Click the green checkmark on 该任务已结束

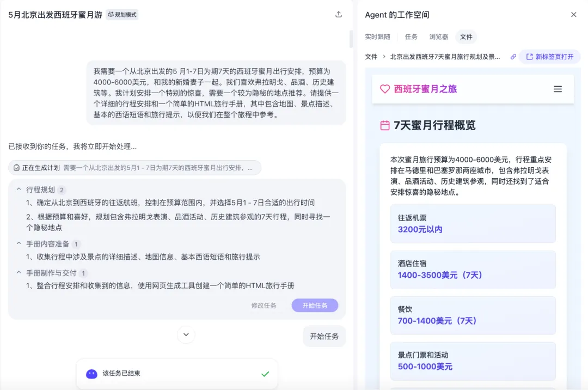(x=265, y=374)
